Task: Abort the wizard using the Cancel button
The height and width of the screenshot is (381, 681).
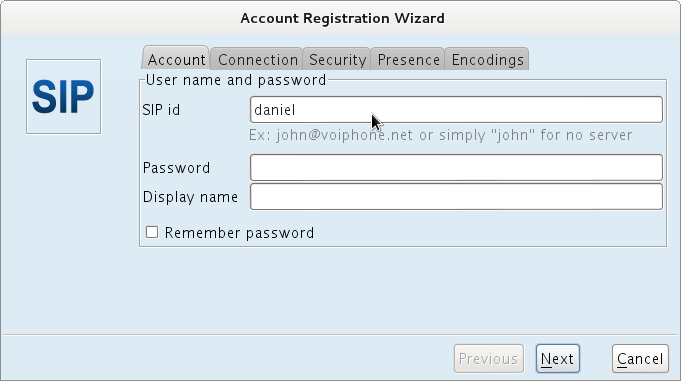Action: pos(640,358)
